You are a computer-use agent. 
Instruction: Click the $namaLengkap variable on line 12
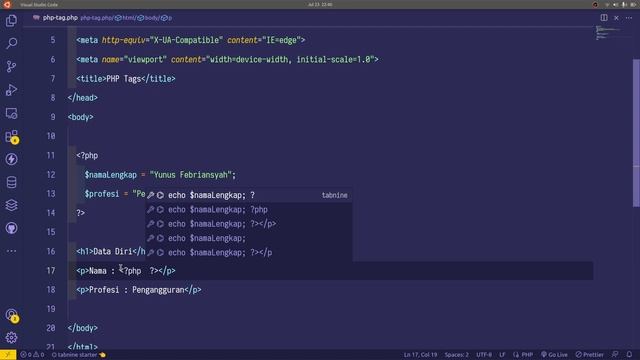point(111,175)
